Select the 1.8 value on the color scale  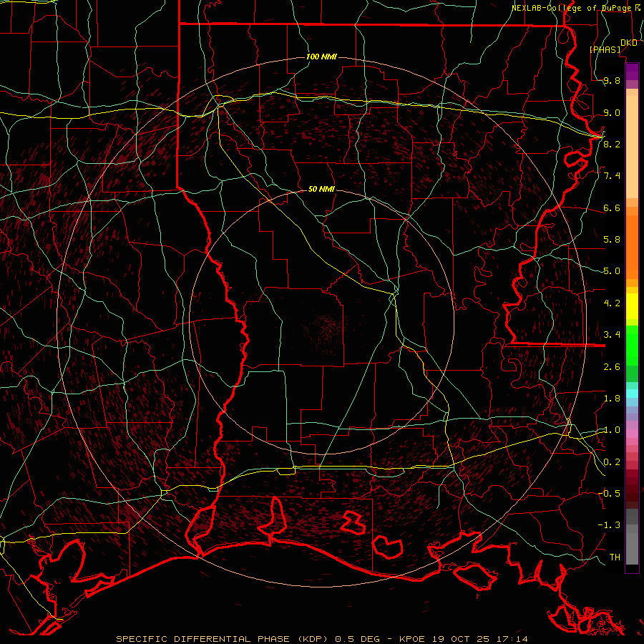(612, 399)
